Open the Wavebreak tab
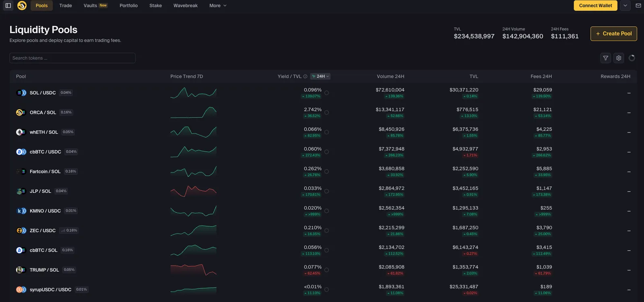 (186, 6)
